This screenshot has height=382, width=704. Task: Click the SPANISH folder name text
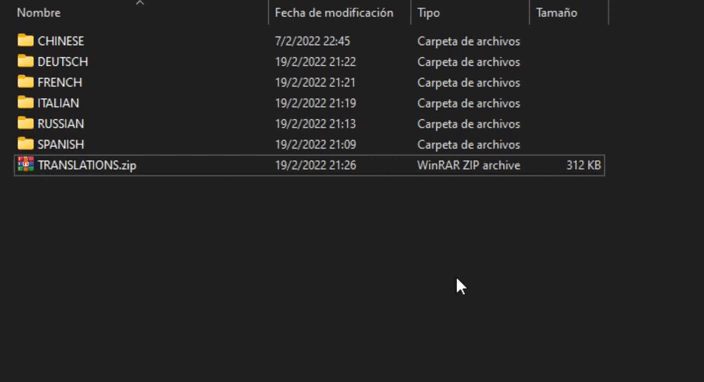point(61,144)
